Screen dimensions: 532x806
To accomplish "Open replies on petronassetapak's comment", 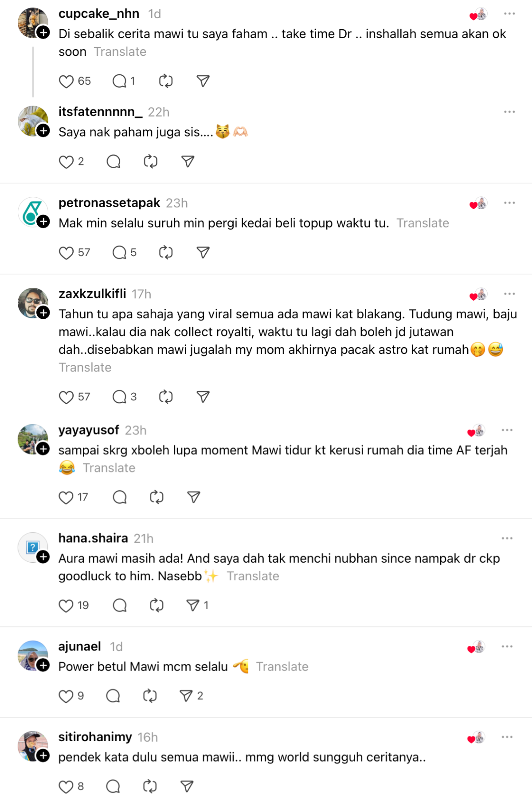I will pyautogui.click(x=120, y=253).
